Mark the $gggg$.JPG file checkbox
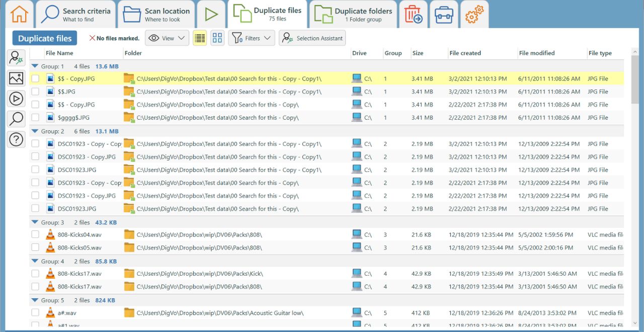This screenshot has width=644, height=332. click(35, 118)
